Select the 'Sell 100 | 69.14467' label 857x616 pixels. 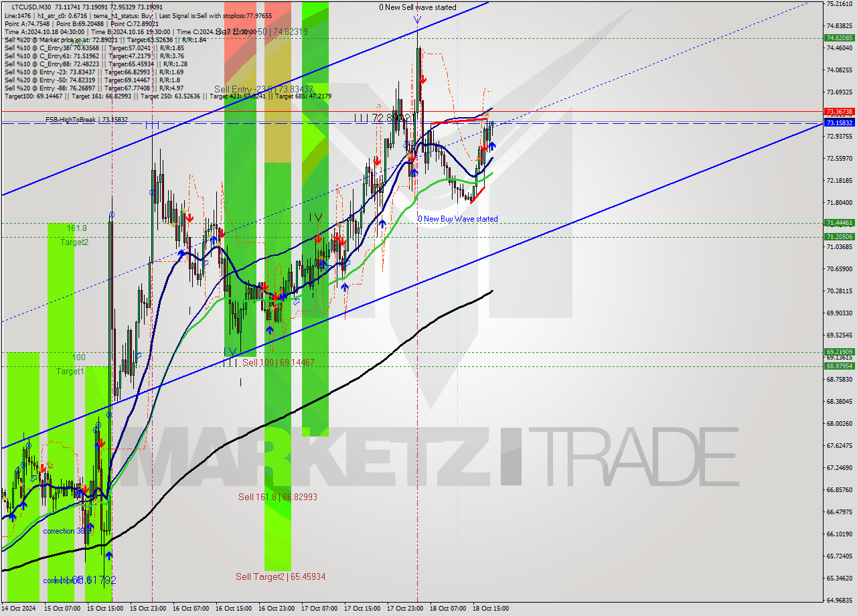pyautogui.click(x=279, y=362)
